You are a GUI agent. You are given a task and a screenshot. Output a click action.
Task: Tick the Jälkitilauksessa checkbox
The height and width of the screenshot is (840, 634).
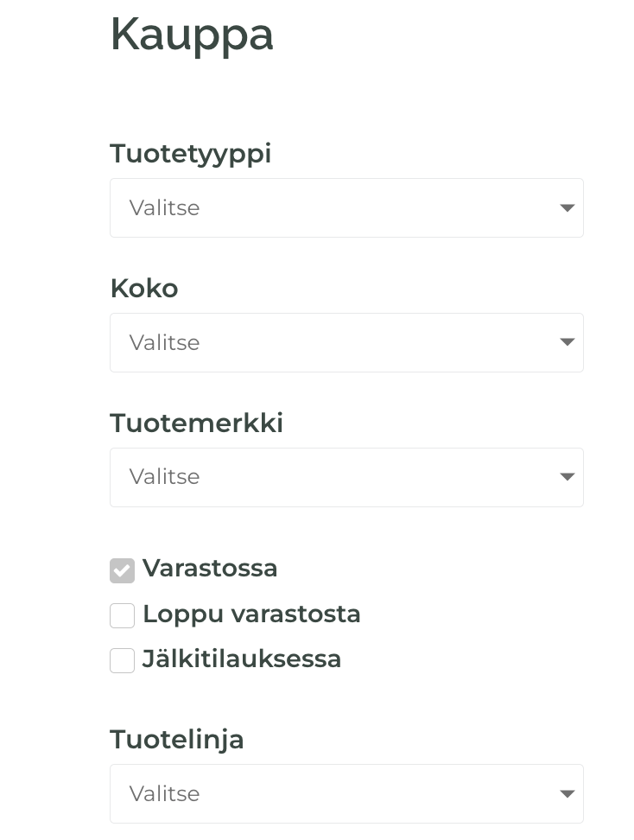(x=122, y=660)
